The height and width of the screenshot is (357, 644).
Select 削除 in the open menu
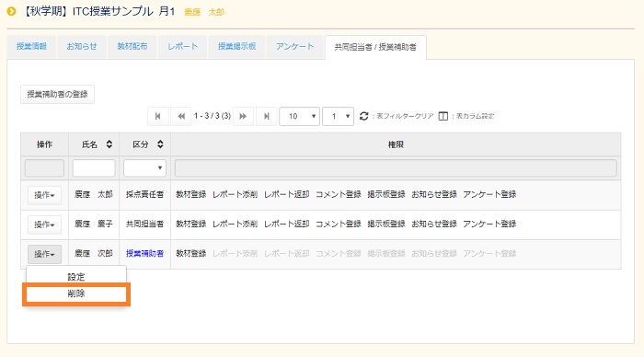tap(76, 294)
